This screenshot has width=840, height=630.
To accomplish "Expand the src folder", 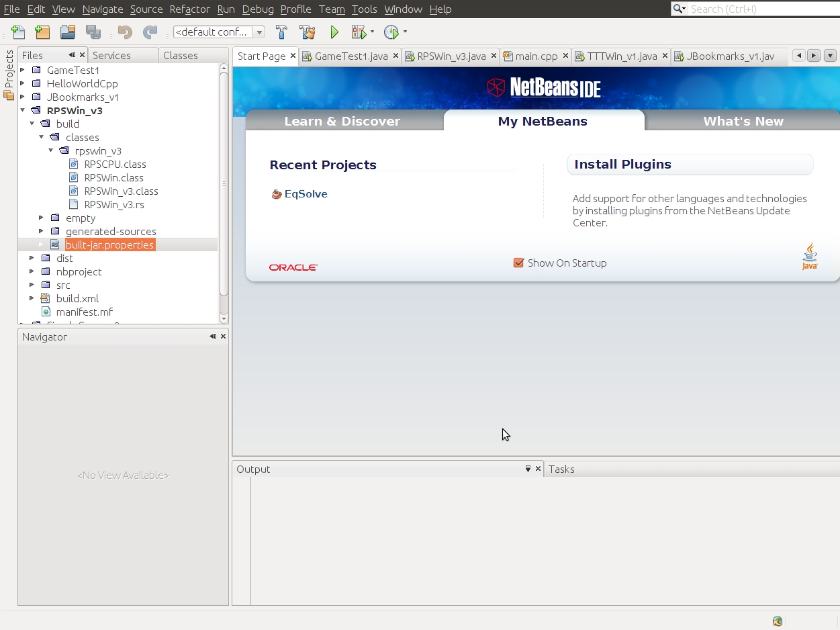I will point(32,285).
